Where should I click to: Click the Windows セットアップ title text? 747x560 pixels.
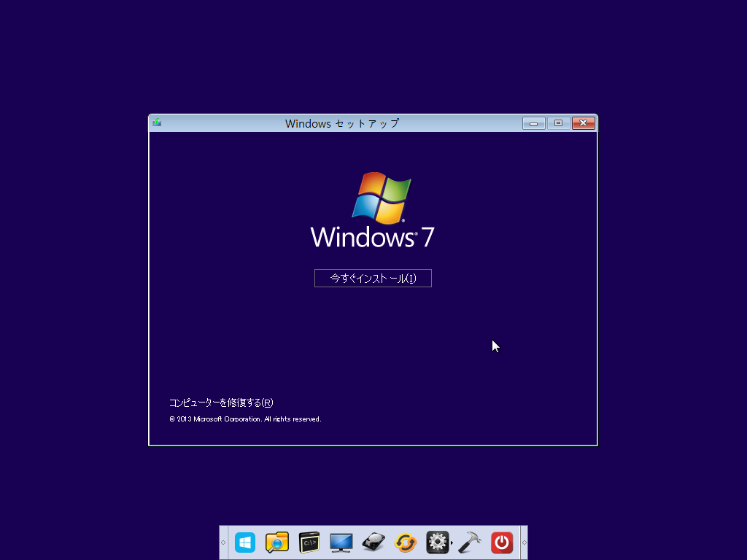(342, 123)
